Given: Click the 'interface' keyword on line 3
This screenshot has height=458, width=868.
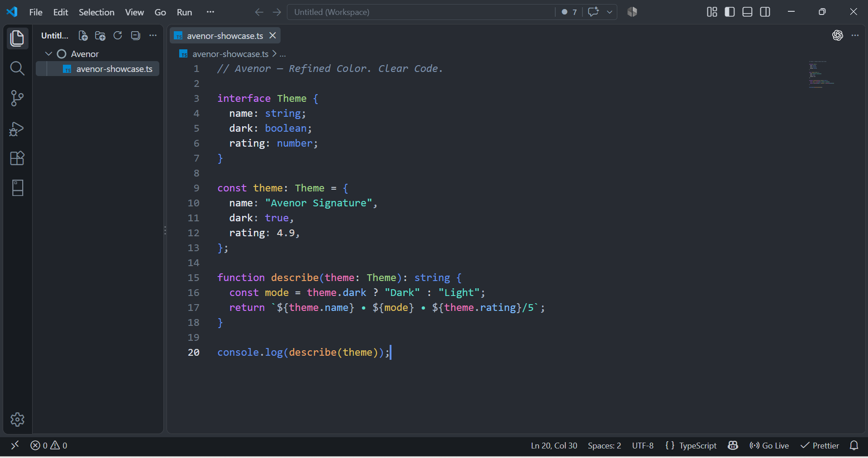Looking at the screenshot, I should point(244,98).
